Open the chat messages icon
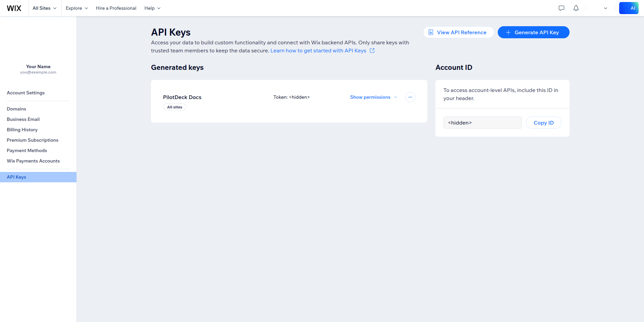The width and height of the screenshot is (644, 322). (x=561, y=8)
